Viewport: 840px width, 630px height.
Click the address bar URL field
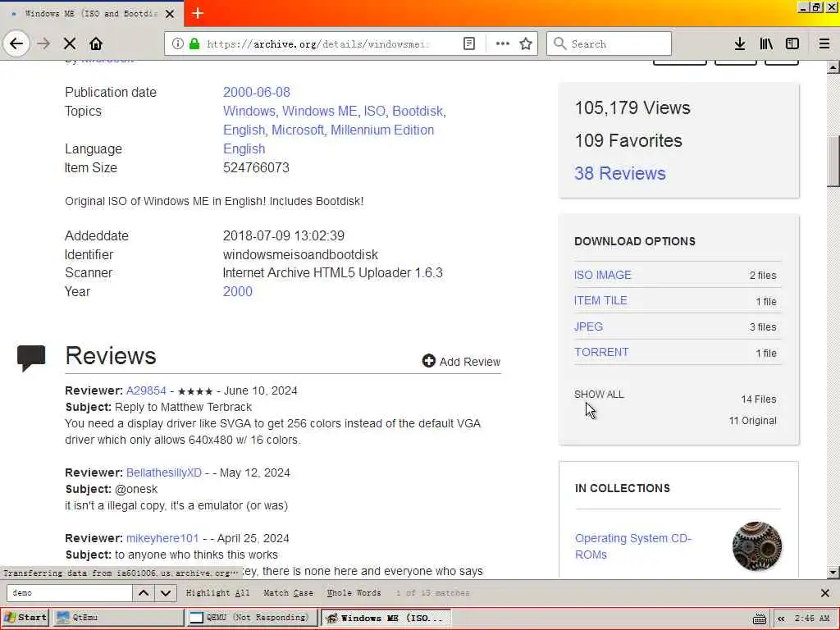click(318, 44)
